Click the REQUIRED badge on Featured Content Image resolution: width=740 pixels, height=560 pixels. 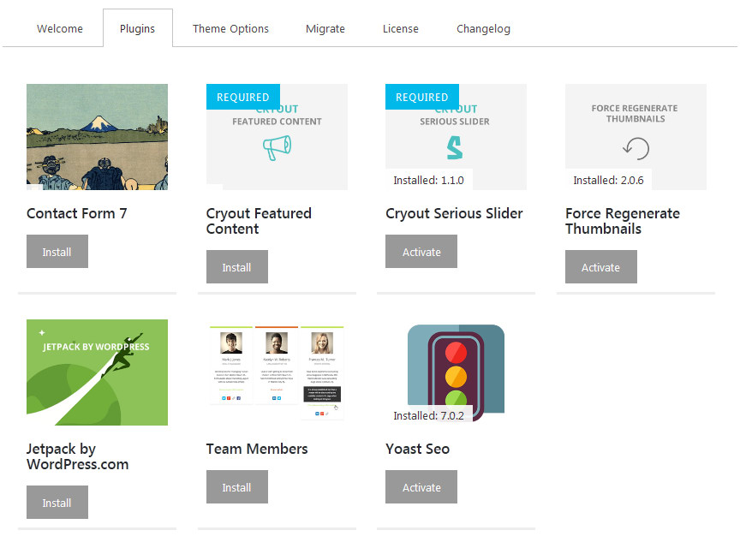click(243, 97)
